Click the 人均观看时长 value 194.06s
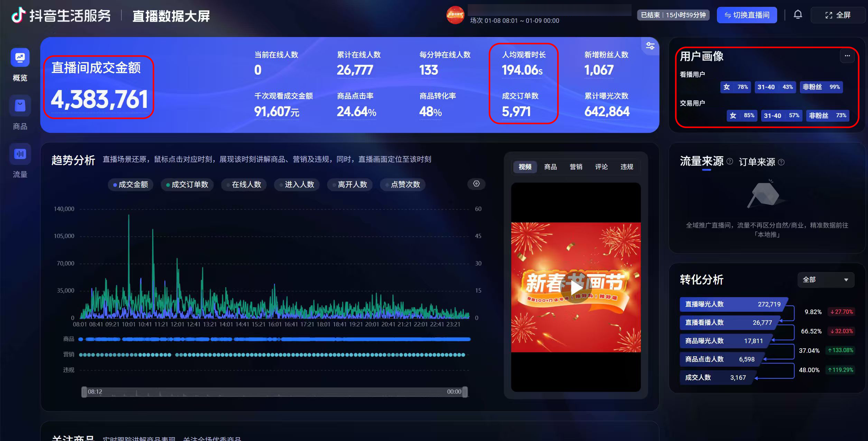 tap(522, 70)
